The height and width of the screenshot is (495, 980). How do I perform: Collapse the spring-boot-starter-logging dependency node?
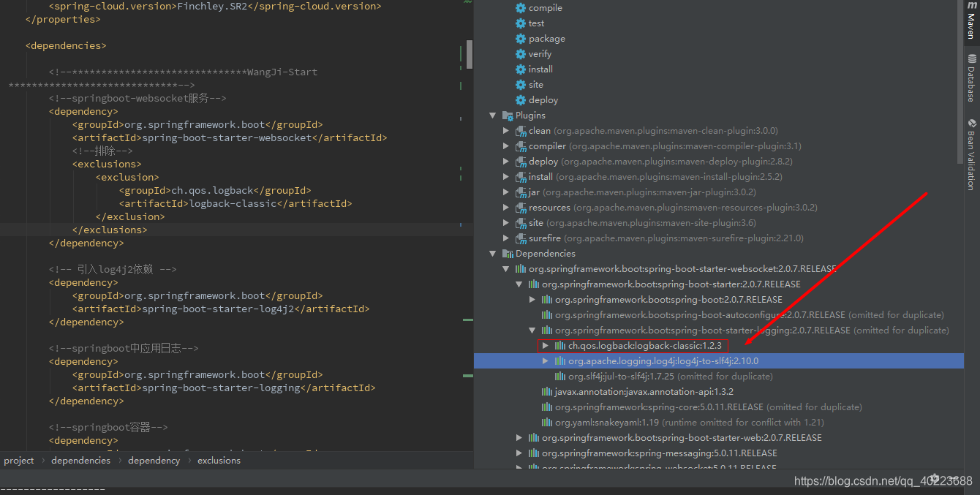point(532,330)
